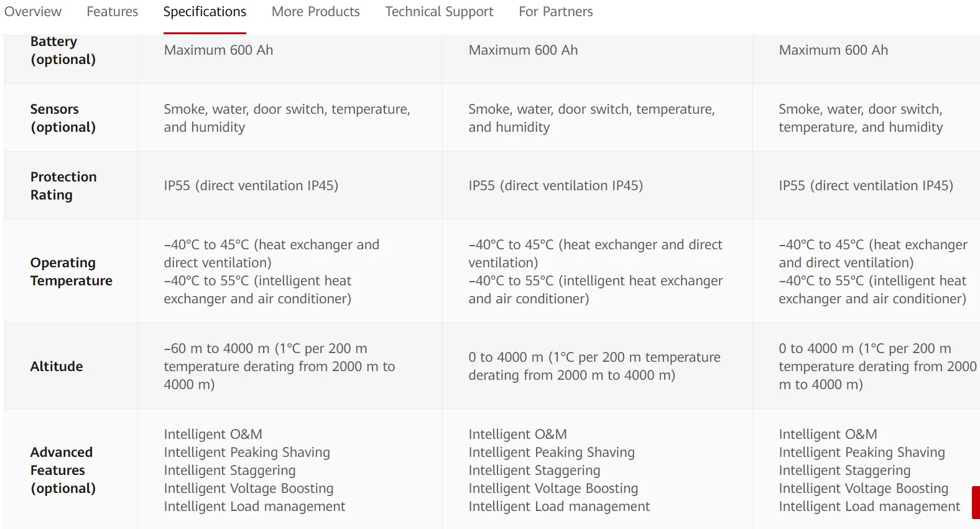Click Intelligent Voltage Boosting in middle column
The width and height of the screenshot is (980, 529).
point(553,489)
